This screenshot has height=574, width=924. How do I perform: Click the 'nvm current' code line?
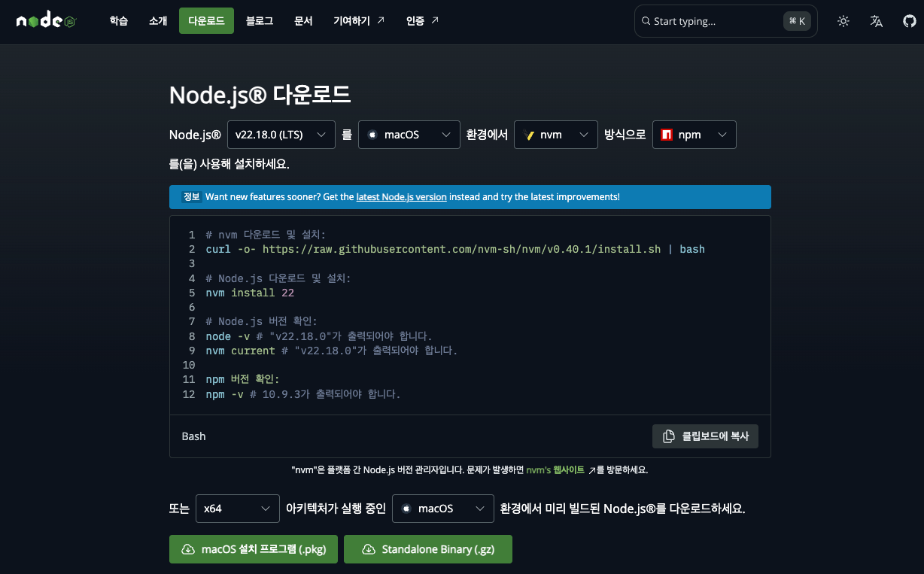tap(332, 351)
